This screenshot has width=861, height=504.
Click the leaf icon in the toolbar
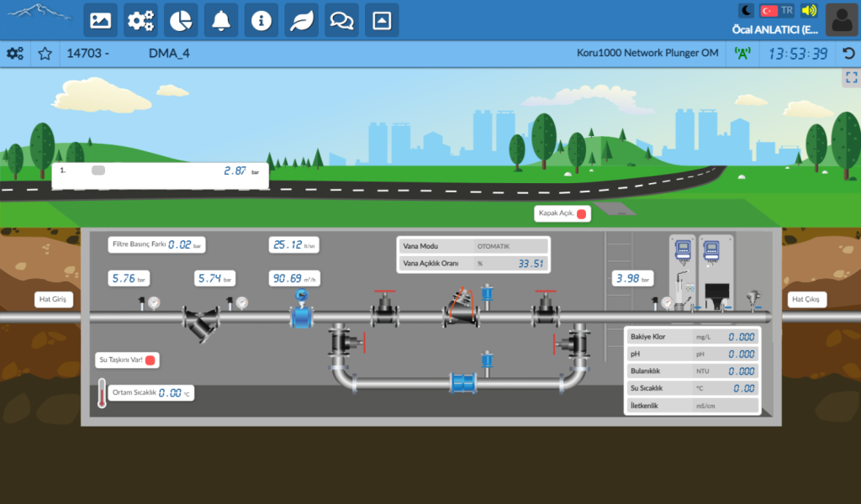click(302, 21)
